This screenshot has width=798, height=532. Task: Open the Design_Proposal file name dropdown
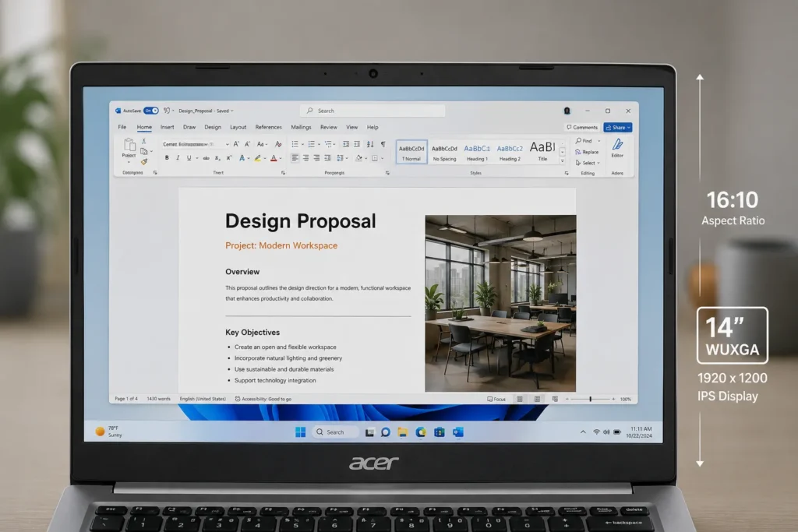[206, 111]
